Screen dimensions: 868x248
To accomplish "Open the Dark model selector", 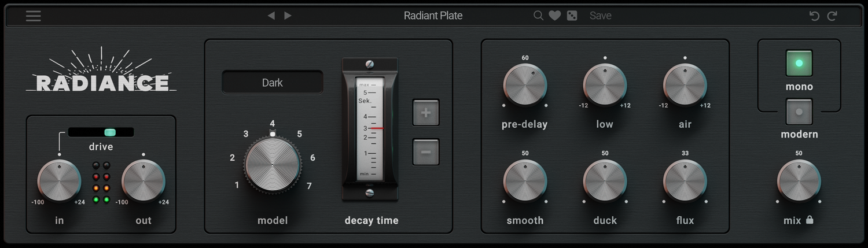I will (272, 82).
